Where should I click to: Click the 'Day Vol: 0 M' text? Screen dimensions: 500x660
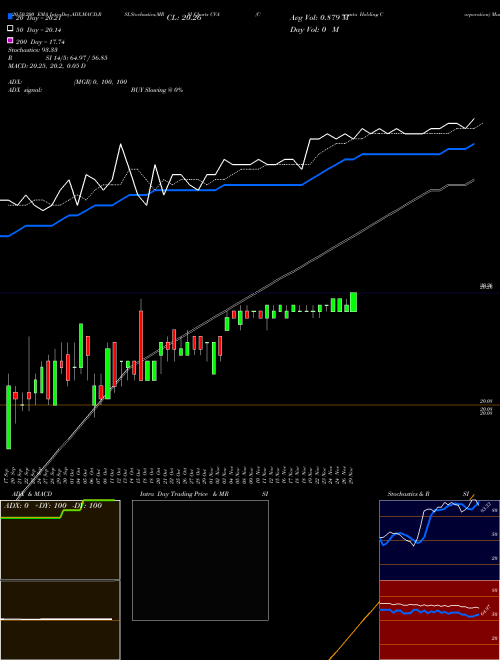point(314,29)
